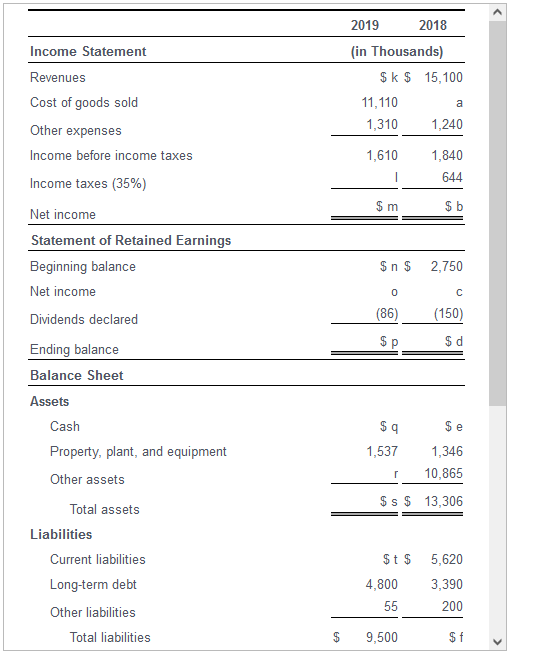Viewport: 537px width, 672px height.
Task: Click the 2018 dividends value (150)
Action: pyautogui.click(x=448, y=314)
